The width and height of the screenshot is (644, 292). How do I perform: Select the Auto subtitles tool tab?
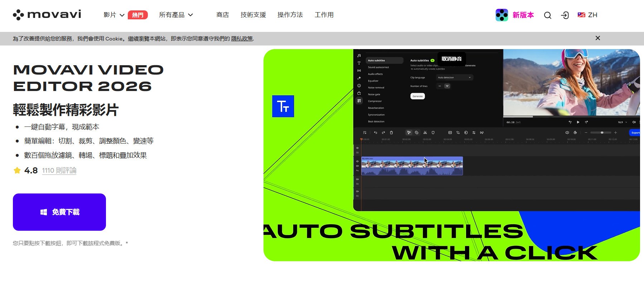tap(384, 61)
